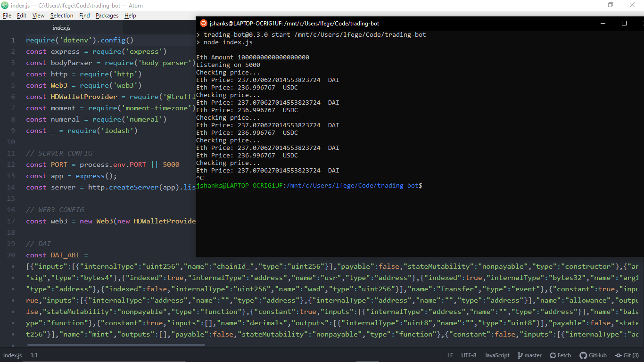Click the Atom app icon in the title bar
Screen dimensions: 644x362
tap(5, 5)
